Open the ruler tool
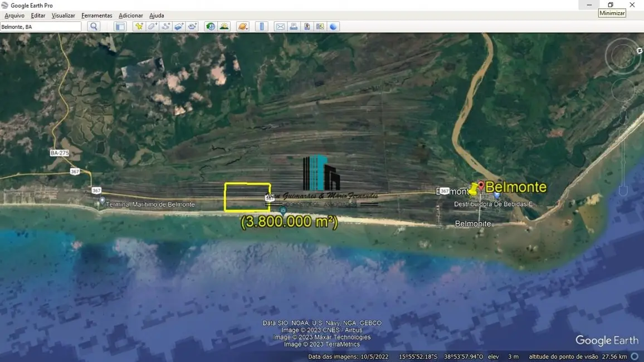 (x=262, y=27)
